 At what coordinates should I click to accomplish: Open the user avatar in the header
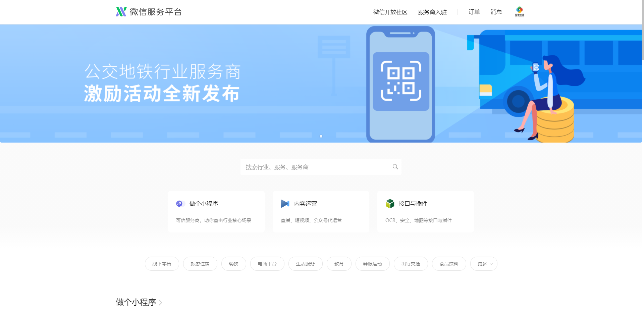pos(520,12)
